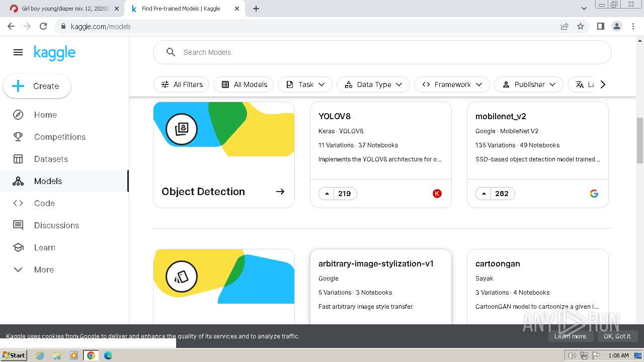
Task: Open the hamburger menu icon
Action: point(18,52)
